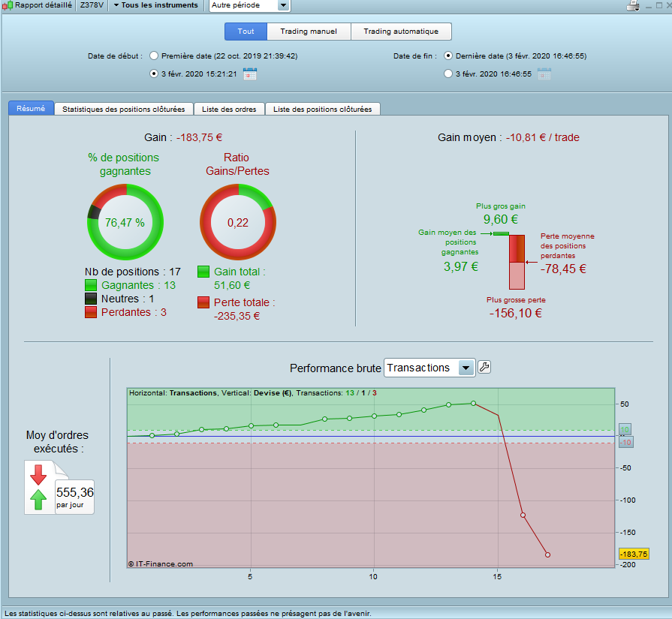
Task: Click the red Perdantes legend square
Action: (91, 312)
